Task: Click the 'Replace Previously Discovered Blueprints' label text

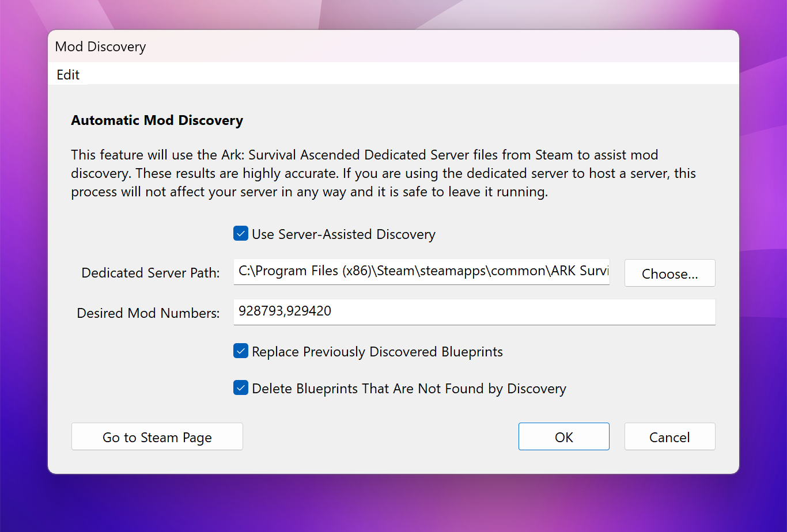Action: [x=377, y=352]
